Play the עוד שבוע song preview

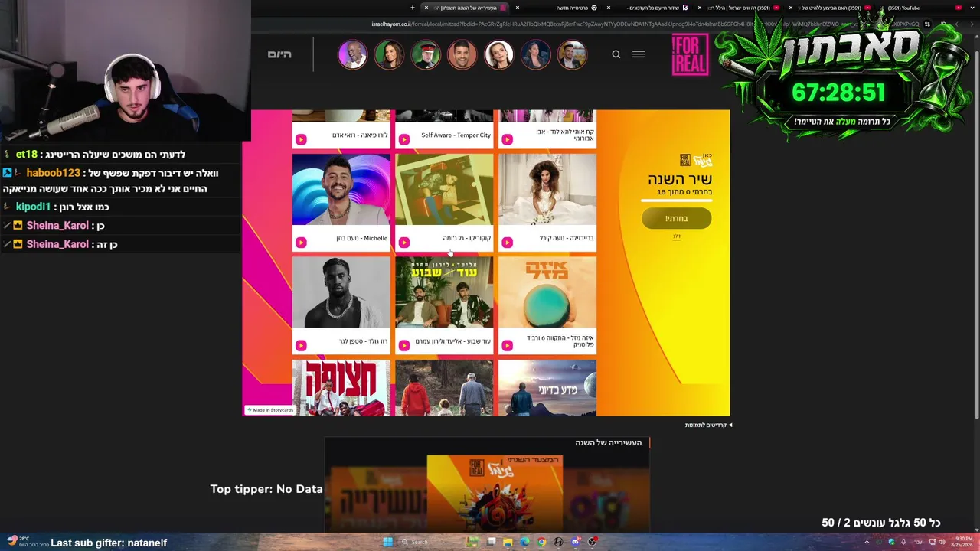pos(404,345)
